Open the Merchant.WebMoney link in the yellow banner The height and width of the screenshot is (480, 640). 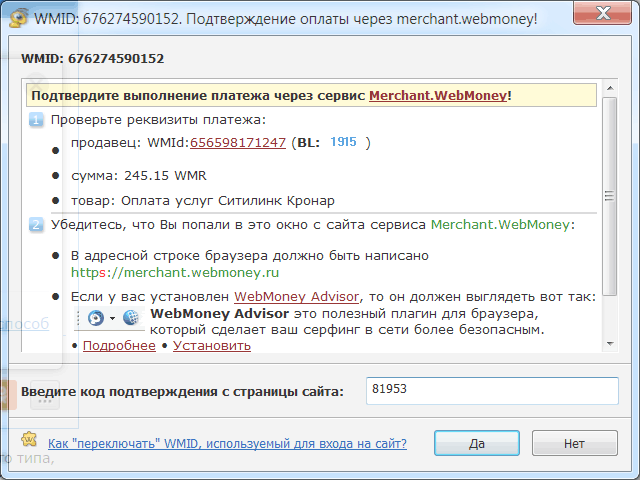[438, 96]
